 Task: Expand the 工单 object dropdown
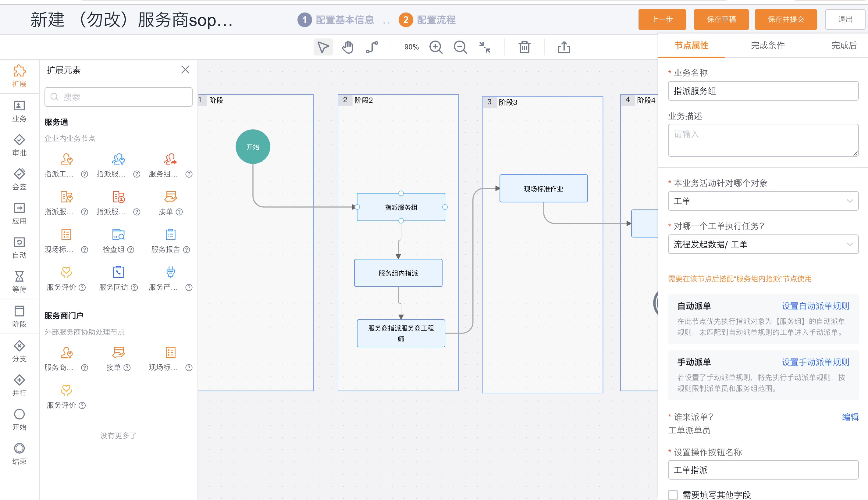tap(763, 201)
